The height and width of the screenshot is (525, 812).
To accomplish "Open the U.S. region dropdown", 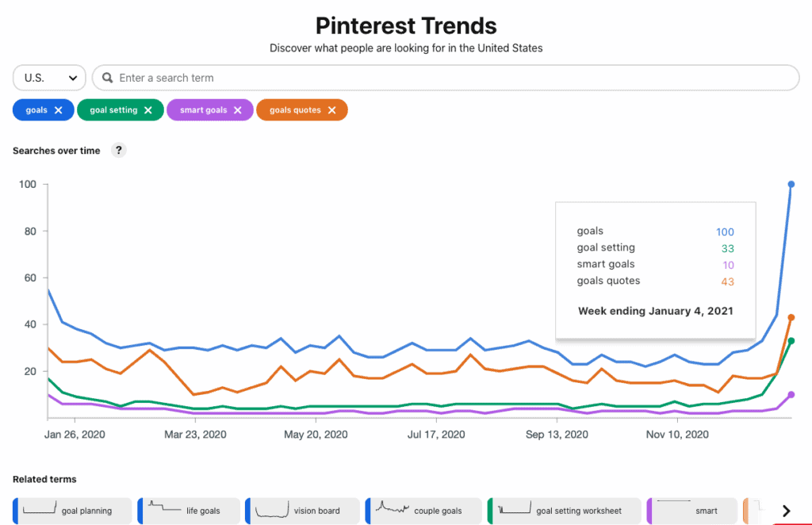I will tap(49, 78).
